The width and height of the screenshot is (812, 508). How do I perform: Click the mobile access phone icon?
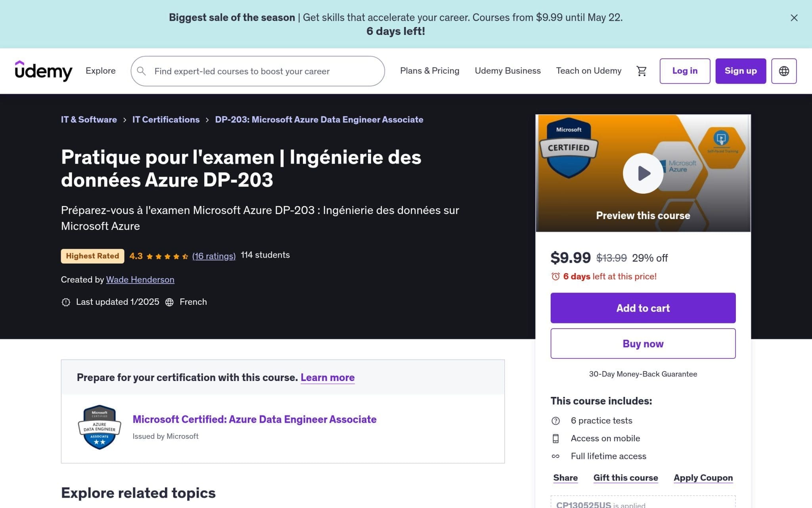(x=555, y=439)
